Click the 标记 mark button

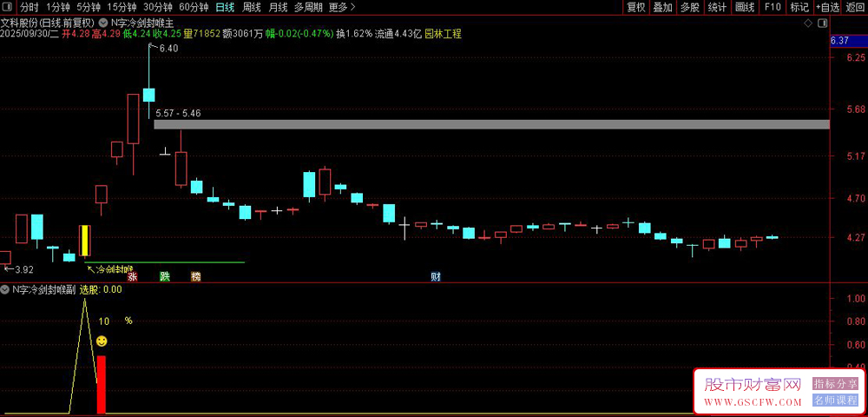click(x=799, y=7)
